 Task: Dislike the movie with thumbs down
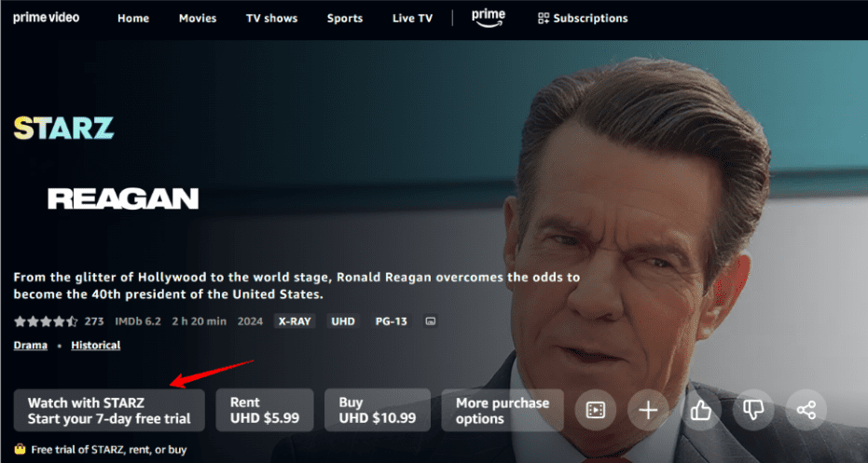pyautogui.click(x=753, y=410)
